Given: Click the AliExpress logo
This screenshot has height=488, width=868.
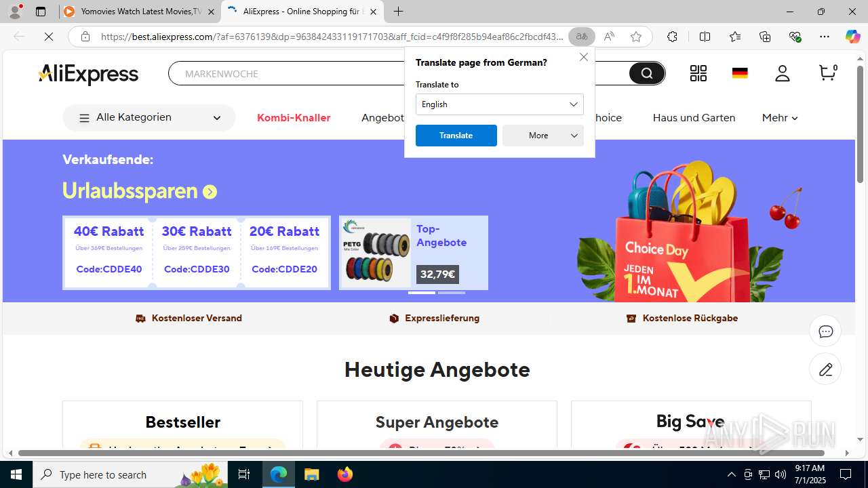Looking at the screenshot, I should click(88, 74).
